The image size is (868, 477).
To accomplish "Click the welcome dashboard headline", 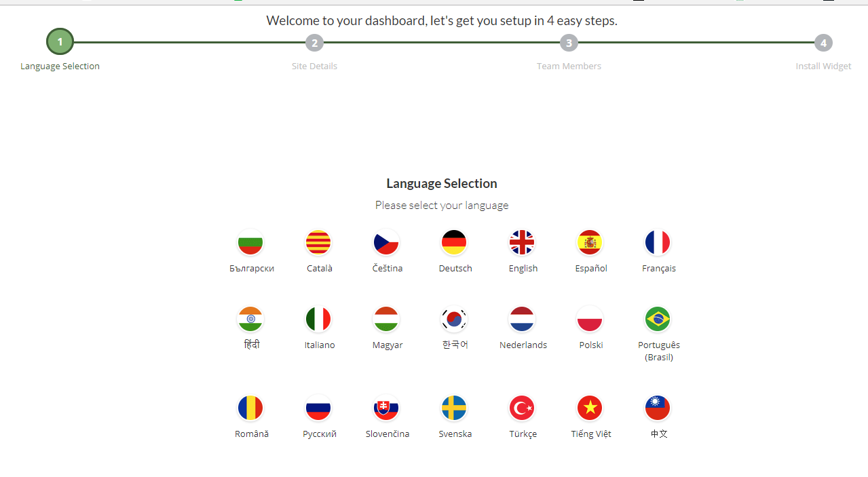I will [x=442, y=21].
